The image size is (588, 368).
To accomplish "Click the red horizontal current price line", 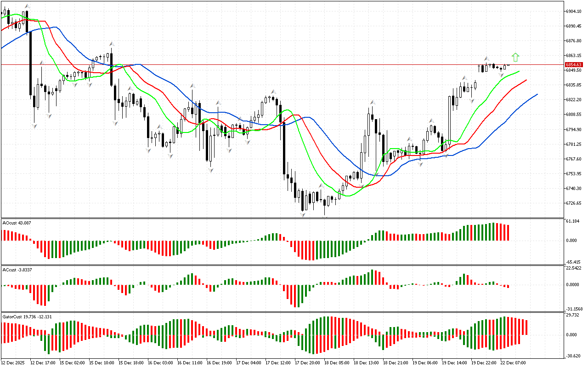I will [276, 65].
